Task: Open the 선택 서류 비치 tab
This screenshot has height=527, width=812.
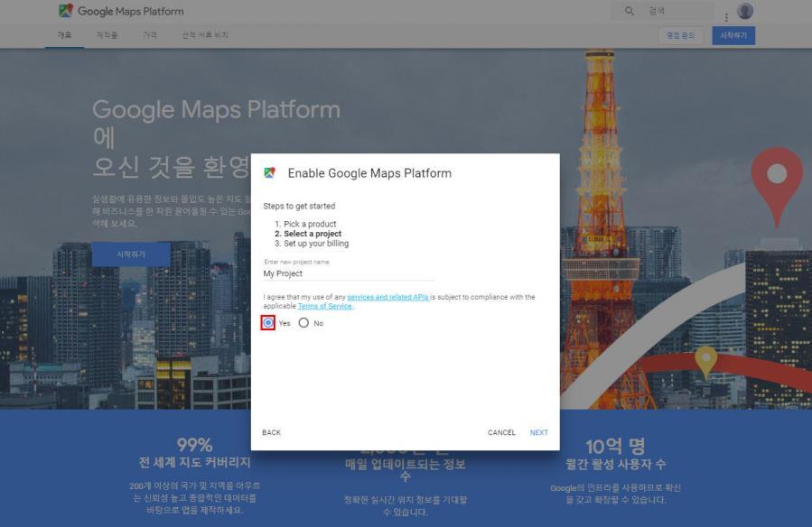Action: click(205, 35)
